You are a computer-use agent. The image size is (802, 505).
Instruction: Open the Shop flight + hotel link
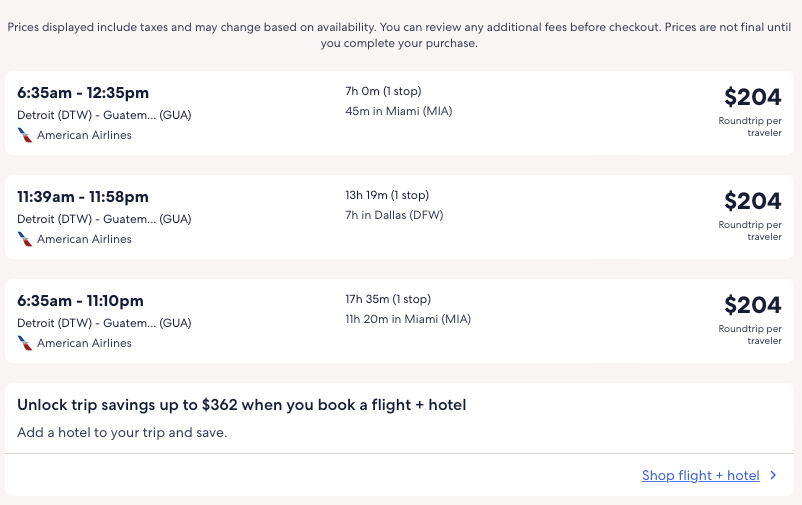point(700,476)
